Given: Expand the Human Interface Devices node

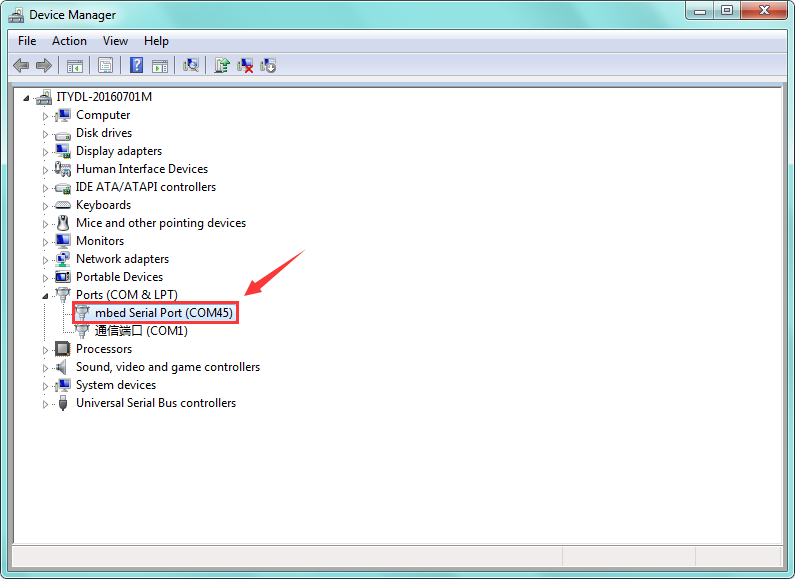Looking at the screenshot, I should click(45, 170).
